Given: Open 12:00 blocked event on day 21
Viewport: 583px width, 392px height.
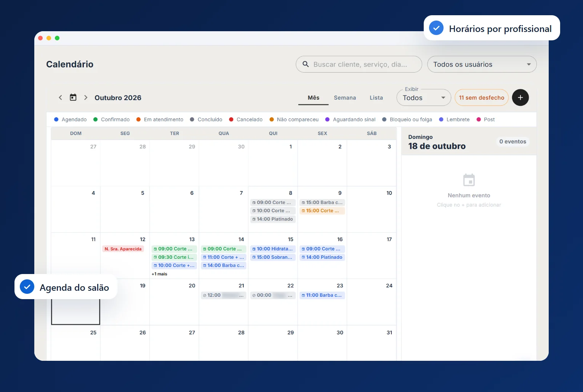Looking at the screenshot, I should 224,295.
